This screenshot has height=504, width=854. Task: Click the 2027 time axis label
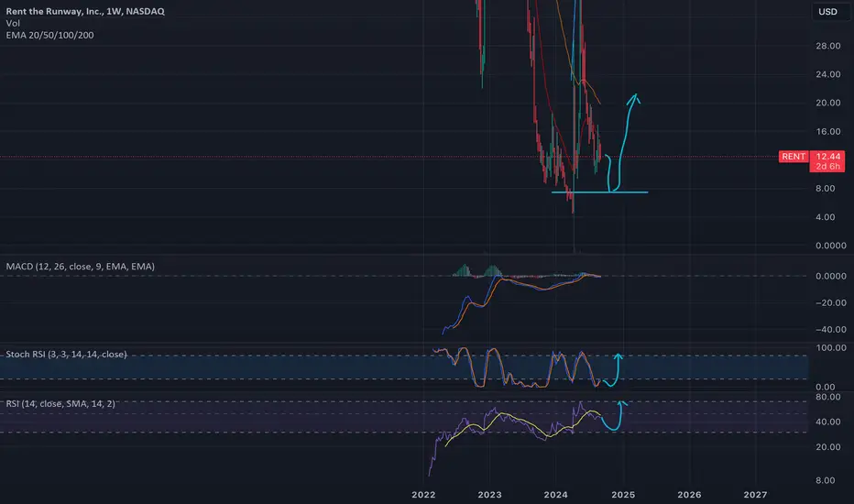click(x=755, y=495)
